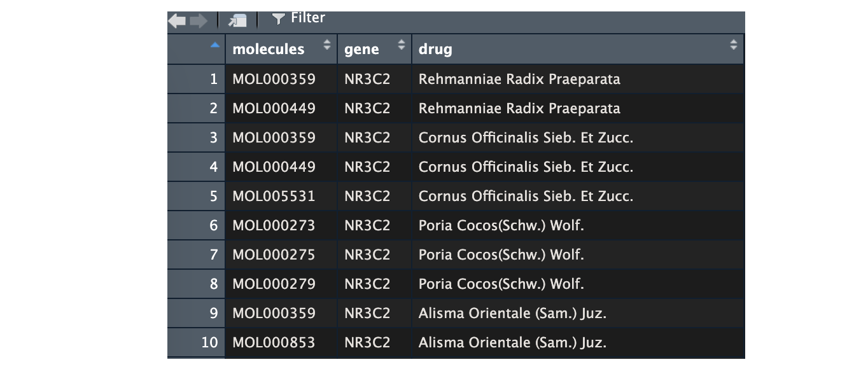
Task: Click the back navigation arrow
Action: [x=177, y=21]
